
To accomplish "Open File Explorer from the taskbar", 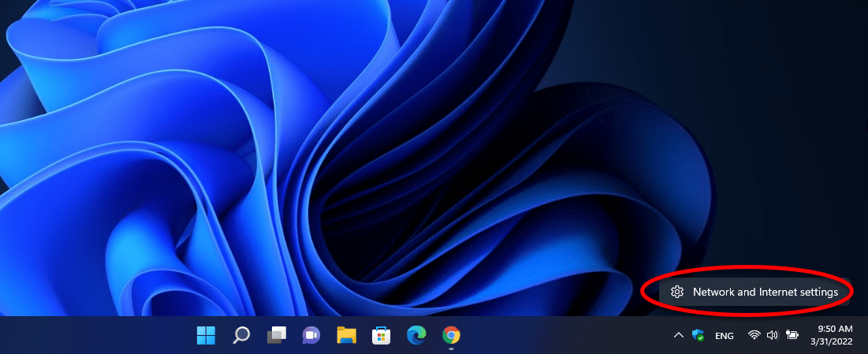I will click(x=347, y=335).
